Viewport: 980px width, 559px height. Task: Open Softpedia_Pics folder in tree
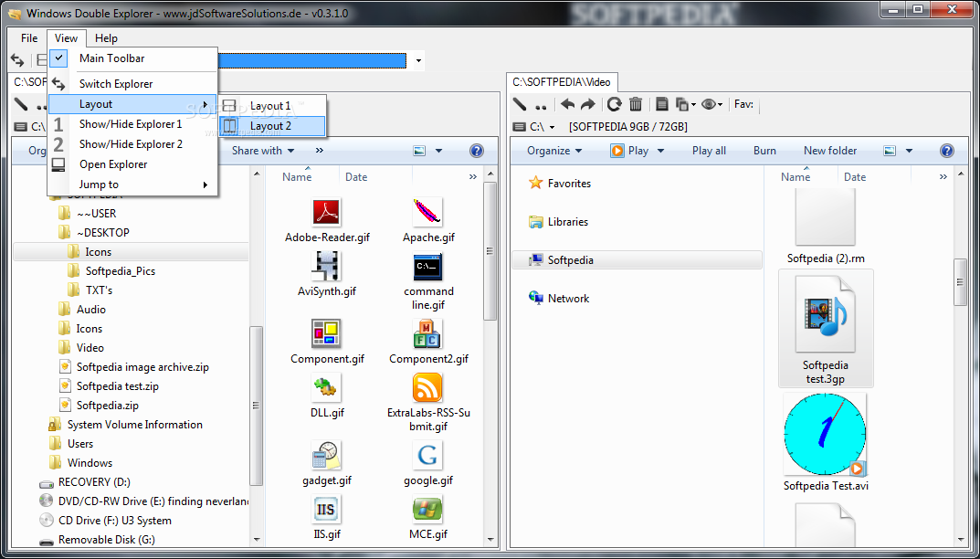(x=120, y=270)
